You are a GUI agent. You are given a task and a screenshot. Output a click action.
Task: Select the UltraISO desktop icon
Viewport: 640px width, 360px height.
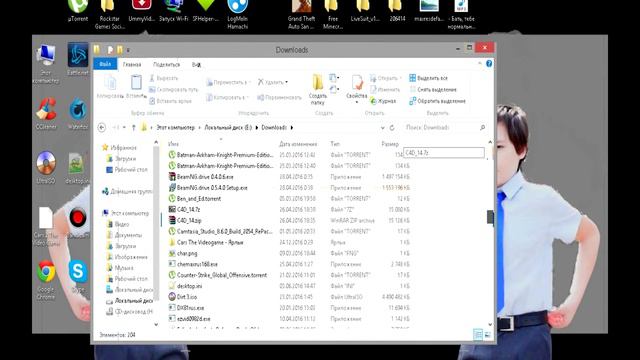coord(46,167)
